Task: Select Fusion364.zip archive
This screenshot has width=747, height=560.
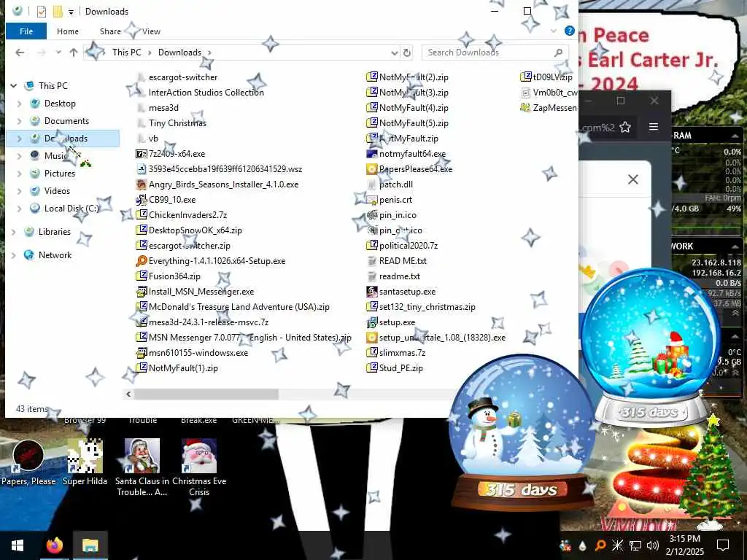Action: pos(169,276)
